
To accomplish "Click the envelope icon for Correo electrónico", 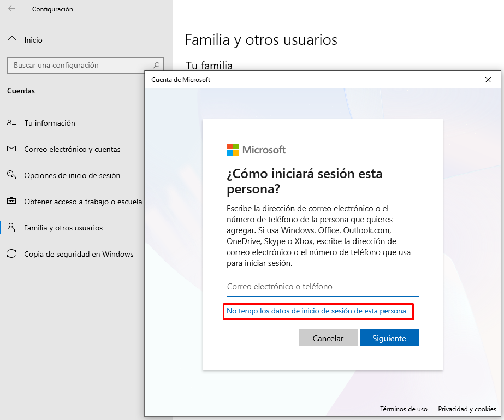I will [x=11, y=149].
